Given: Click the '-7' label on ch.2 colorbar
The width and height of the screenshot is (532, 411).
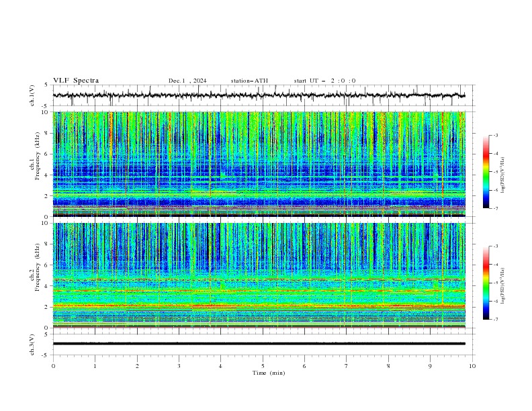Looking at the screenshot, I should point(496,319).
